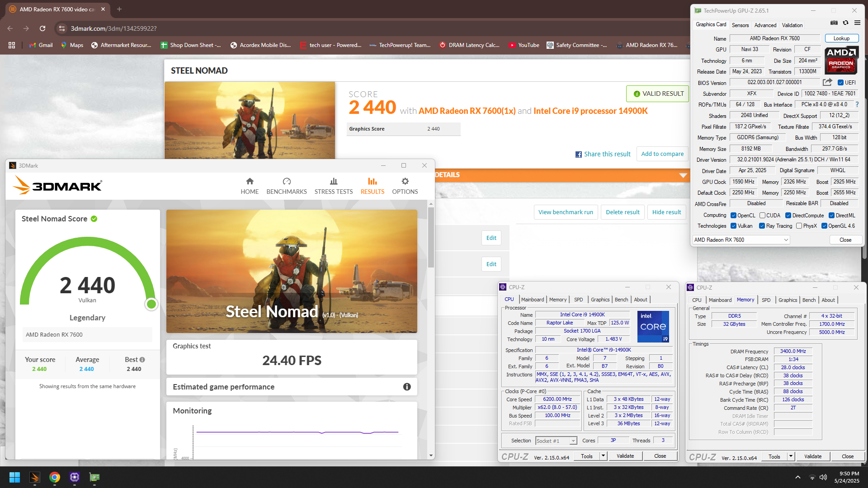Click Hide result button
Image resolution: width=868 pixels, height=488 pixels.
click(x=666, y=212)
